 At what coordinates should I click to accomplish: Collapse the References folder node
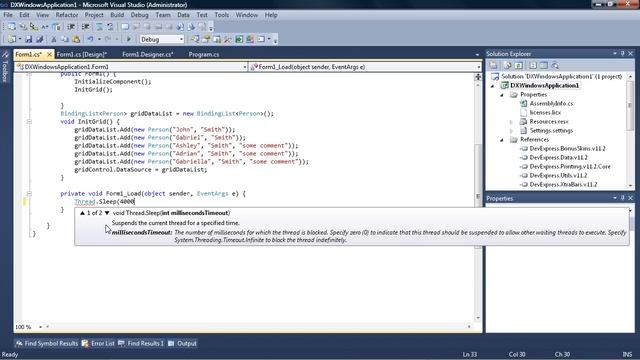(502, 140)
